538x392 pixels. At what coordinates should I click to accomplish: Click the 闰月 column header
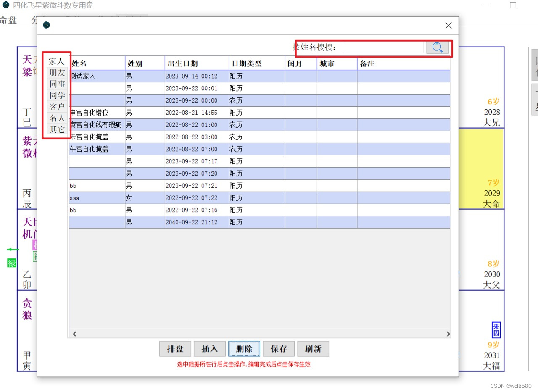[x=301, y=63]
